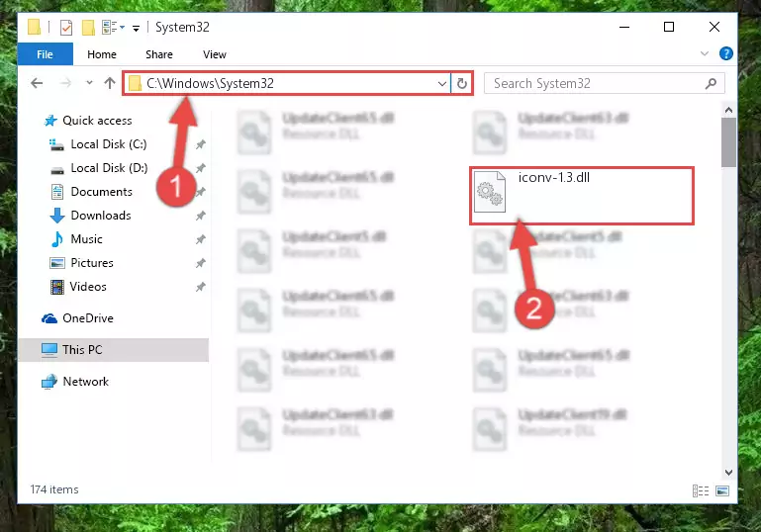
Task: Click the Properties quick access icon
Action: tap(66, 27)
